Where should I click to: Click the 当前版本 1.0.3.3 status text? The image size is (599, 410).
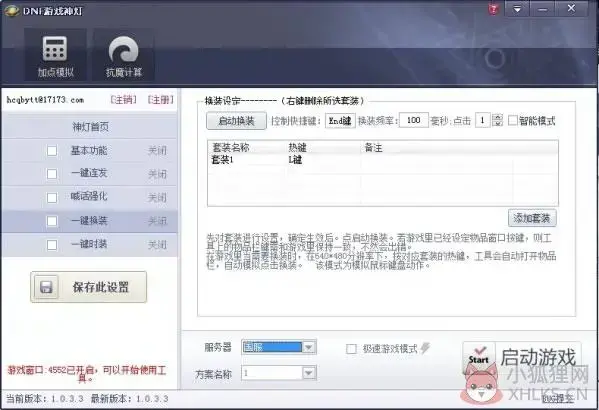[x=45, y=399]
